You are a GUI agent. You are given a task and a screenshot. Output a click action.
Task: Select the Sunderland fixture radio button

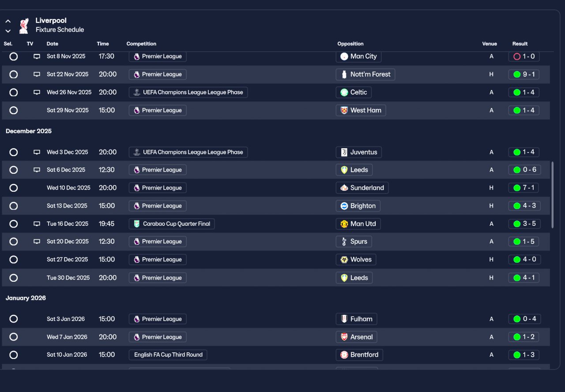pyautogui.click(x=14, y=188)
